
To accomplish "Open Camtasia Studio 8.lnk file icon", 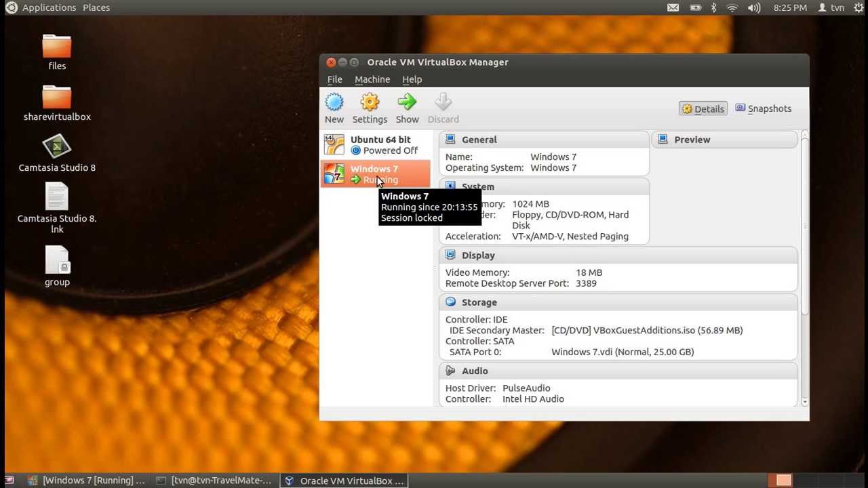I will click(57, 197).
